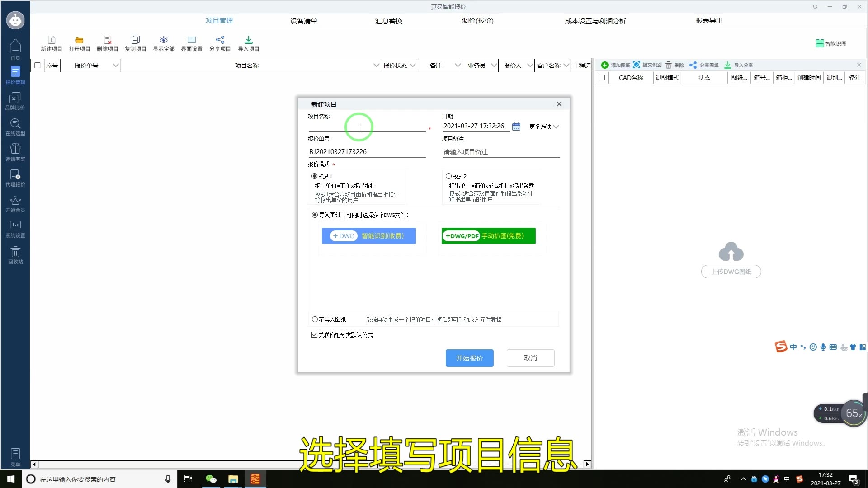
Task: Click 上传DWG图纸 button
Action: [731, 272]
